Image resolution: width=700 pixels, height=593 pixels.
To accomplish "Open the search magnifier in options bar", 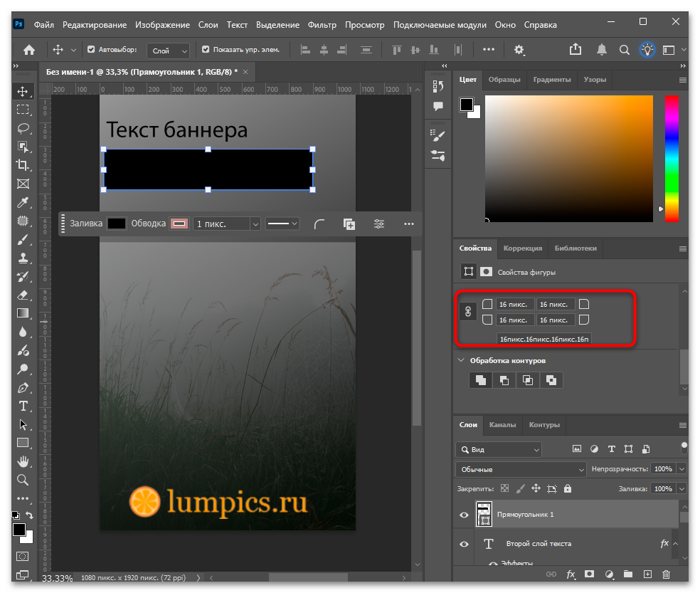I will (x=625, y=50).
